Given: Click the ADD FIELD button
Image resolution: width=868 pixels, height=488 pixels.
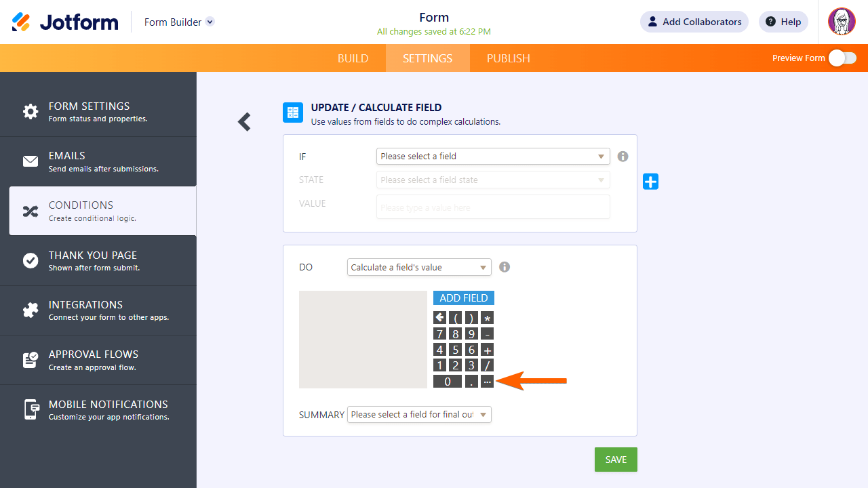Looking at the screenshot, I should coord(464,298).
